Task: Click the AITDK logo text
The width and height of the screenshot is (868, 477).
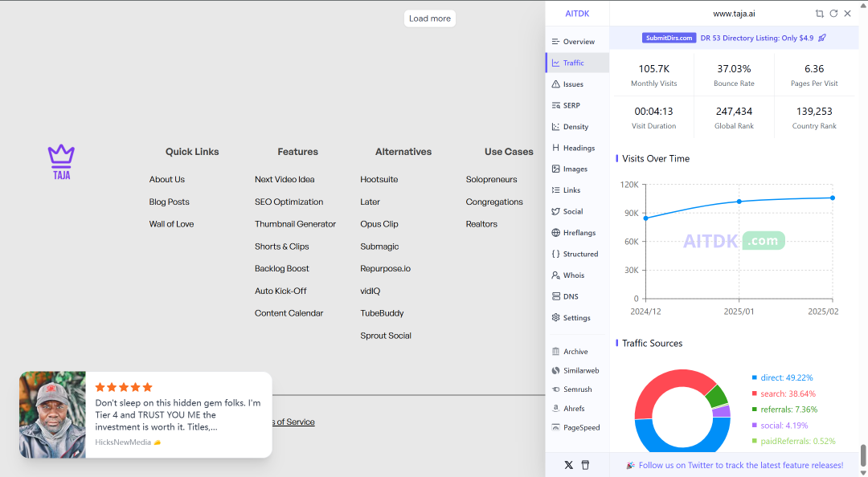Action: [x=577, y=14]
